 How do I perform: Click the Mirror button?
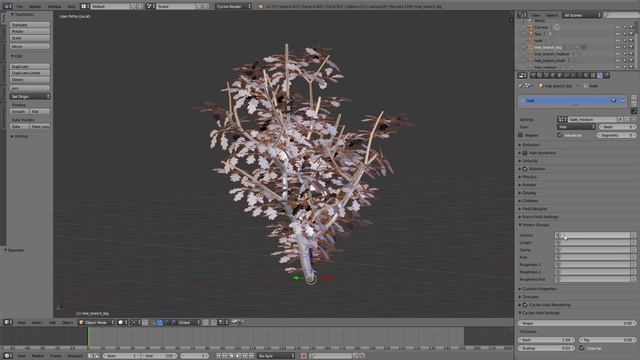[x=30, y=47]
